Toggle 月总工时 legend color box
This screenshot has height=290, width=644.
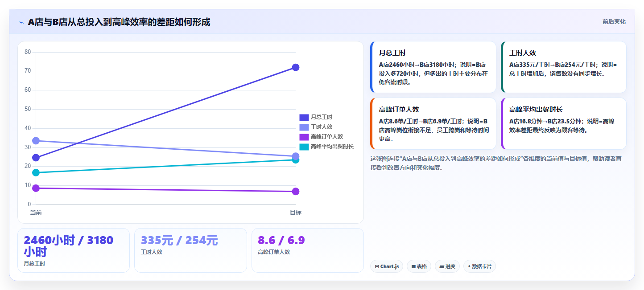[304, 117]
